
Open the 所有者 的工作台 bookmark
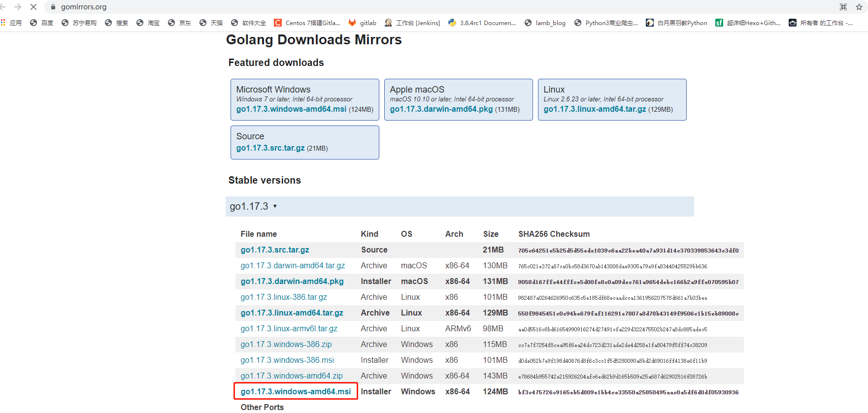point(821,23)
